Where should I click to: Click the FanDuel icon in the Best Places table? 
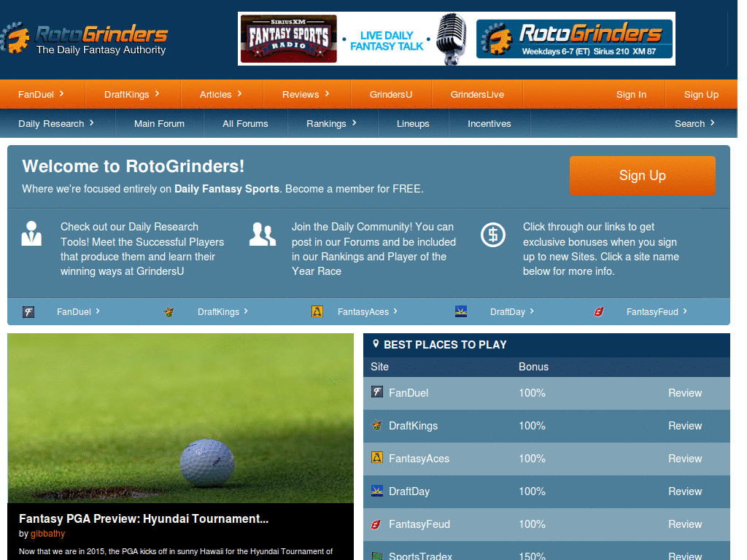coord(377,392)
